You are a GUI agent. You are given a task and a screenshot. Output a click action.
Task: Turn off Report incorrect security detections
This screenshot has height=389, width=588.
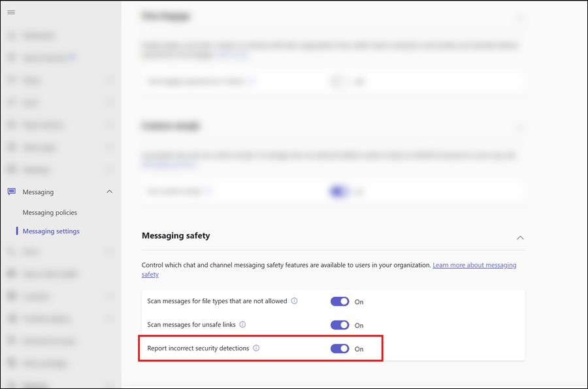340,348
